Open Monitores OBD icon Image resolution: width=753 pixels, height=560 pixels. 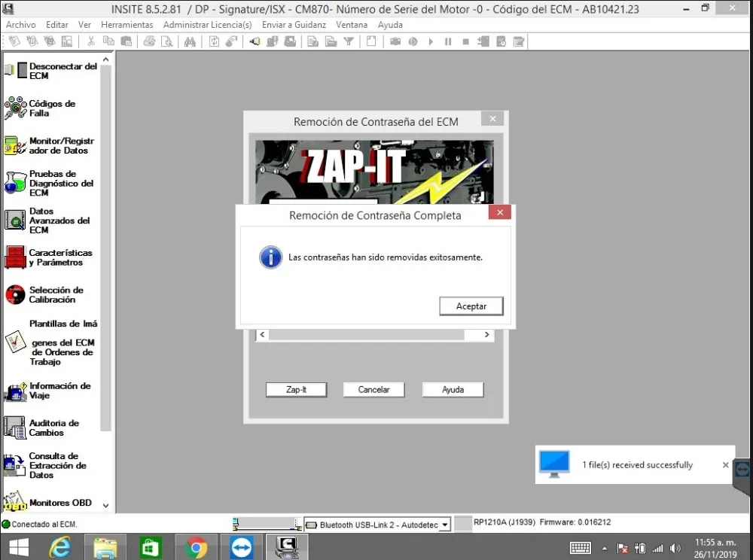(x=15, y=501)
